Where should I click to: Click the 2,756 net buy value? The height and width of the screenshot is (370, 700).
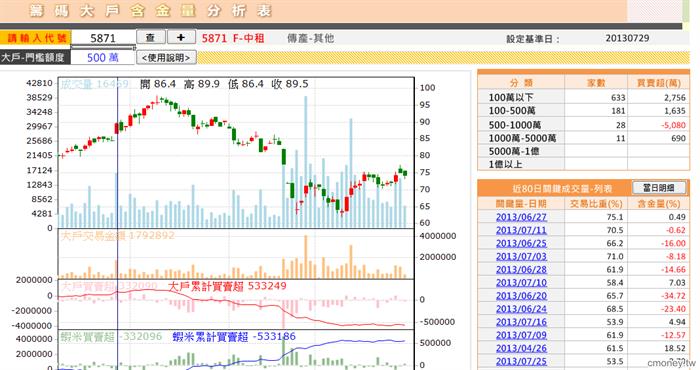point(675,98)
